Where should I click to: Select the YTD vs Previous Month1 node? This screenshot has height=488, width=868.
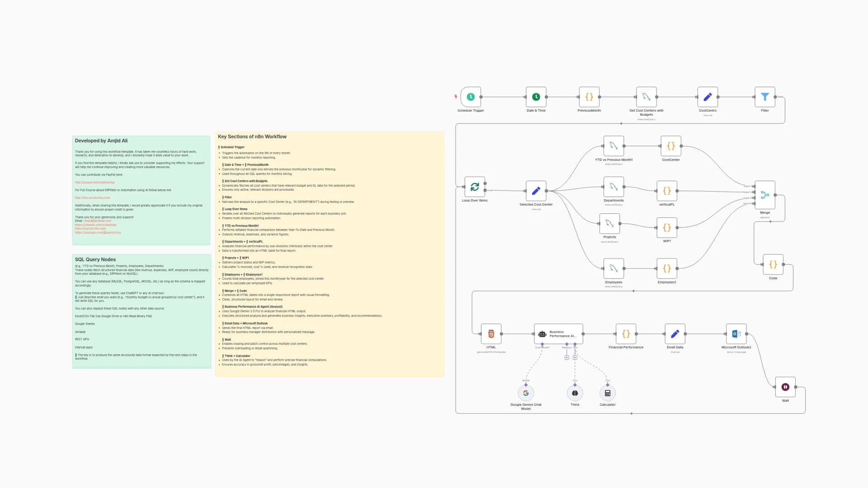(613, 146)
